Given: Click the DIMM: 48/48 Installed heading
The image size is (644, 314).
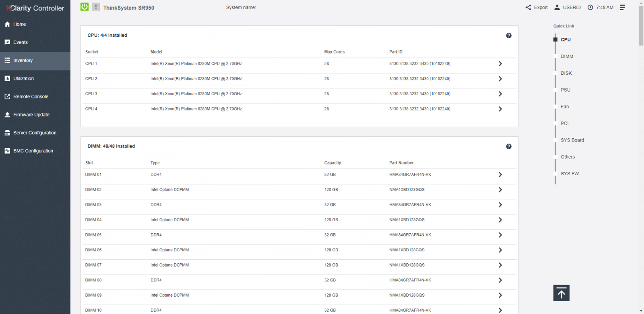Looking at the screenshot, I should pyautogui.click(x=111, y=146).
